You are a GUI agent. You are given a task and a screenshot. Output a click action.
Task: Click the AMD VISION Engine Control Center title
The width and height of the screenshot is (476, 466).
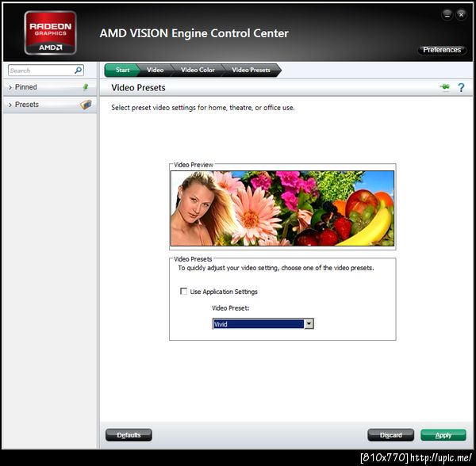tap(194, 33)
